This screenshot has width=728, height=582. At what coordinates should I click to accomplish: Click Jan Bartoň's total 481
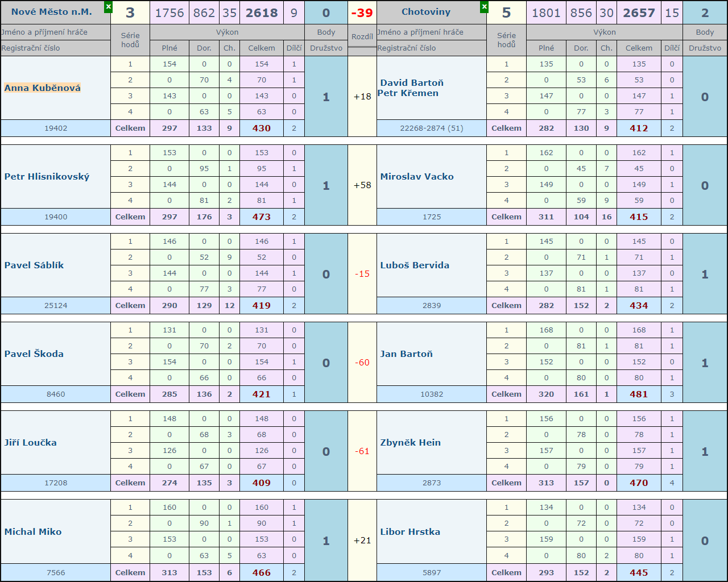coord(639,394)
